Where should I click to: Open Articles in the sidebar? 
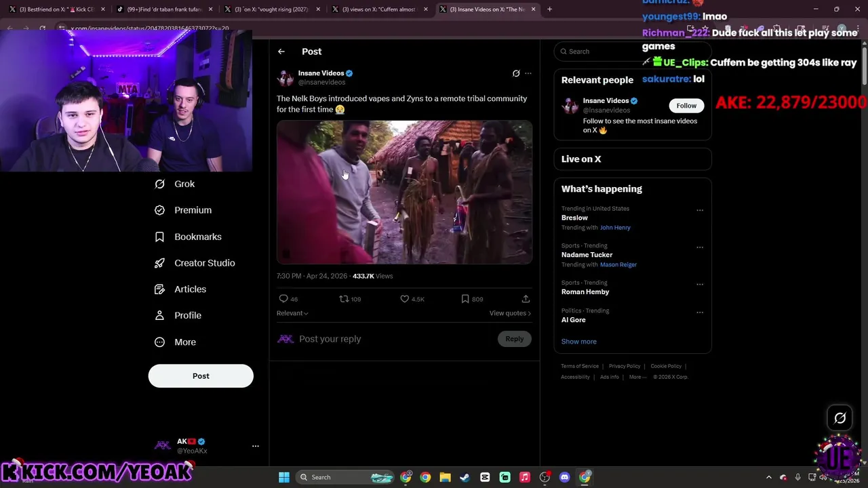[x=180, y=289]
